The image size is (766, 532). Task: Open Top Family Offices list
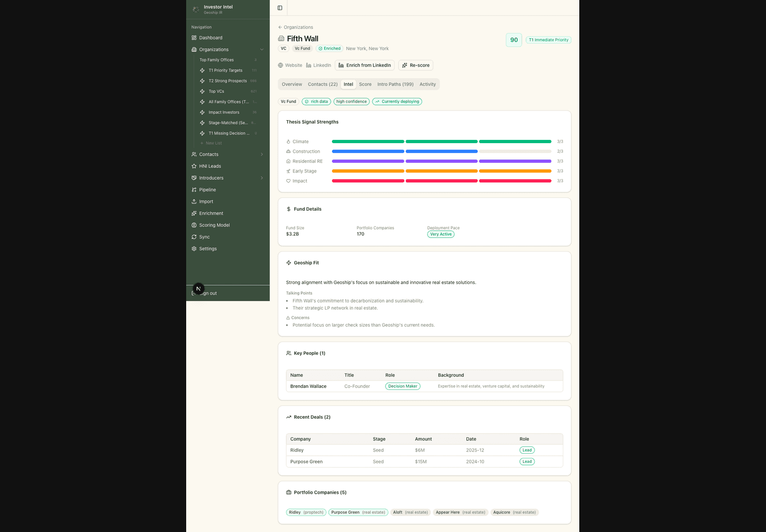tap(228, 60)
